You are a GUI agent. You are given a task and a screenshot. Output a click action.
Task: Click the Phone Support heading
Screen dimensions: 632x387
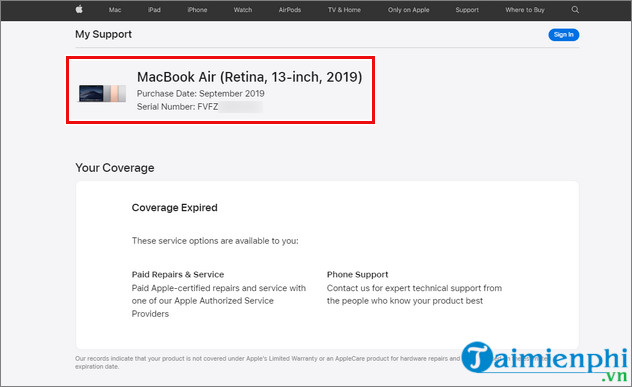click(358, 275)
